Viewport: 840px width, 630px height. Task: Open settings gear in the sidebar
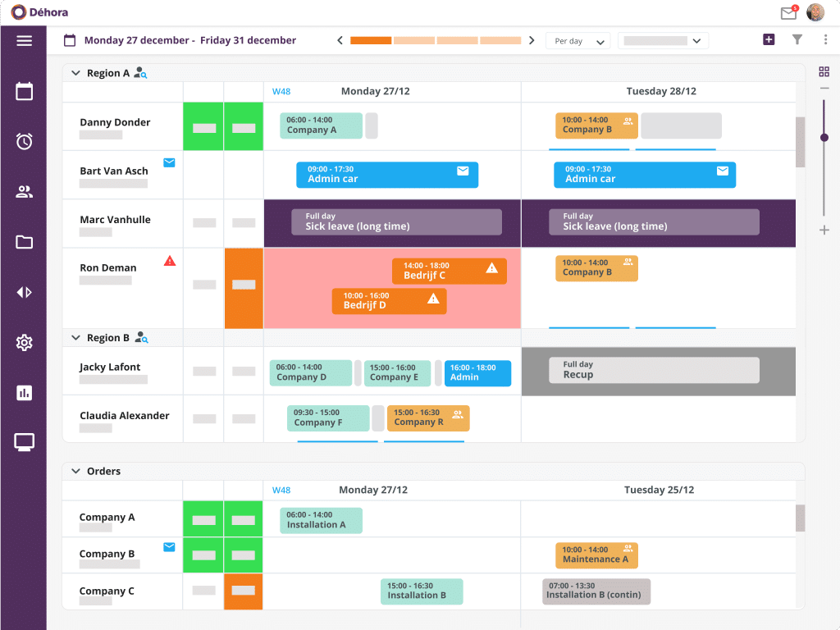tap(24, 342)
